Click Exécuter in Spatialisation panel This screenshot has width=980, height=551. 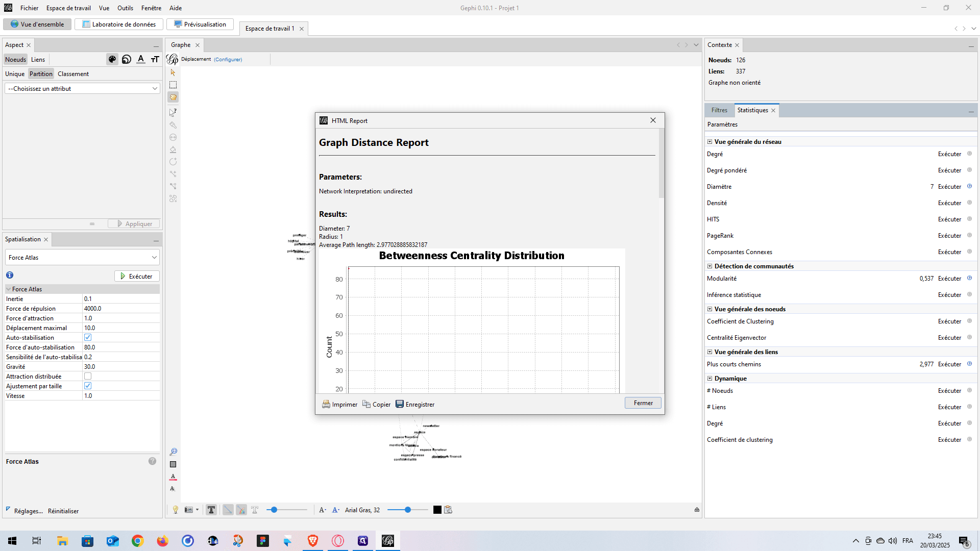(x=137, y=276)
